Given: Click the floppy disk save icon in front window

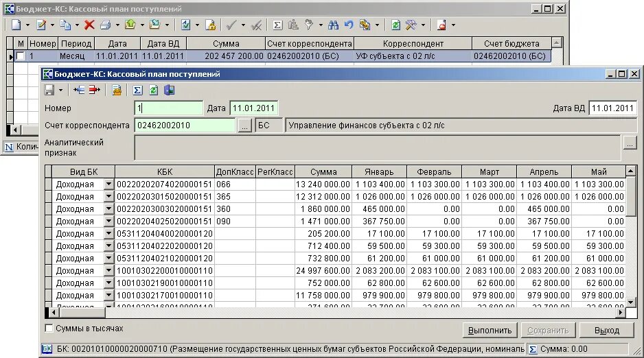Looking at the screenshot, I should pyautogui.click(x=49, y=90).
